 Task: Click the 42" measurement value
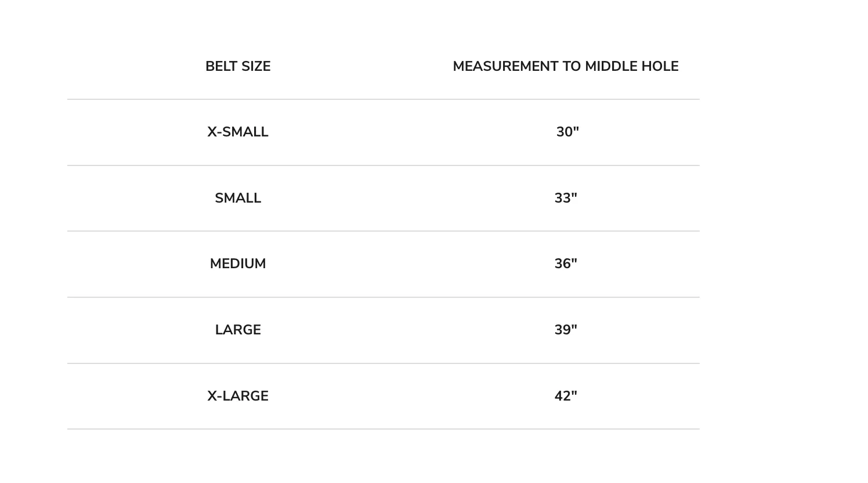point(566,396)
